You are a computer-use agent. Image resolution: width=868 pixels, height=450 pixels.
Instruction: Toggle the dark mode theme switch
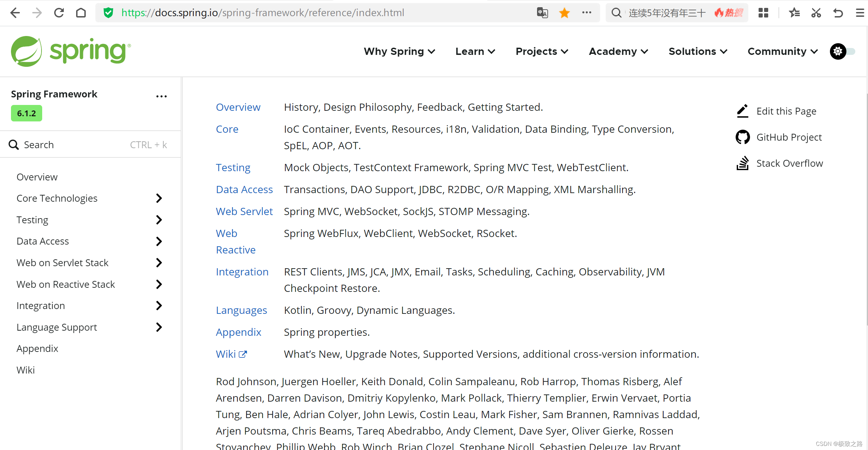pos(843,51)
